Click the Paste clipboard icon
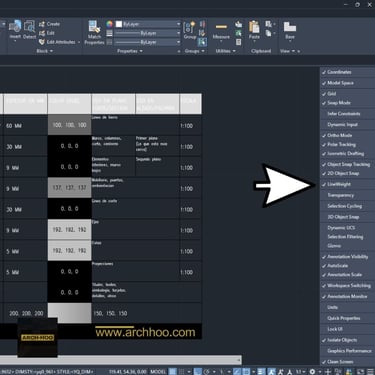The height and width of the screenshot is (375, 375). click(254, 27)
